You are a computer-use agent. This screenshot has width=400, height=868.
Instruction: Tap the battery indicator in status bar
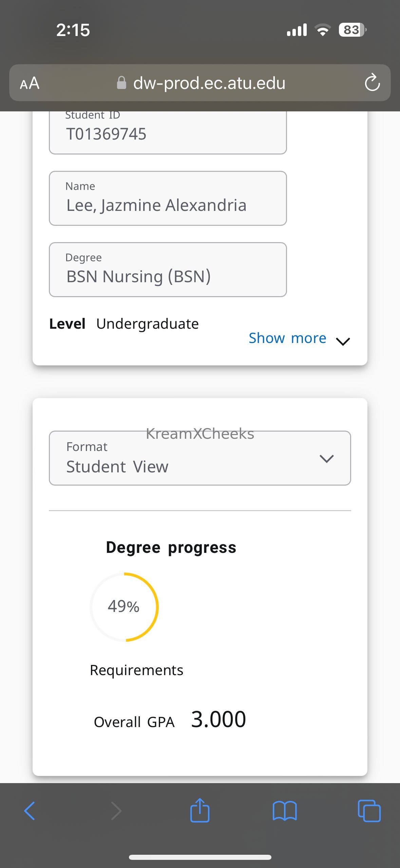tap(353, 30)
